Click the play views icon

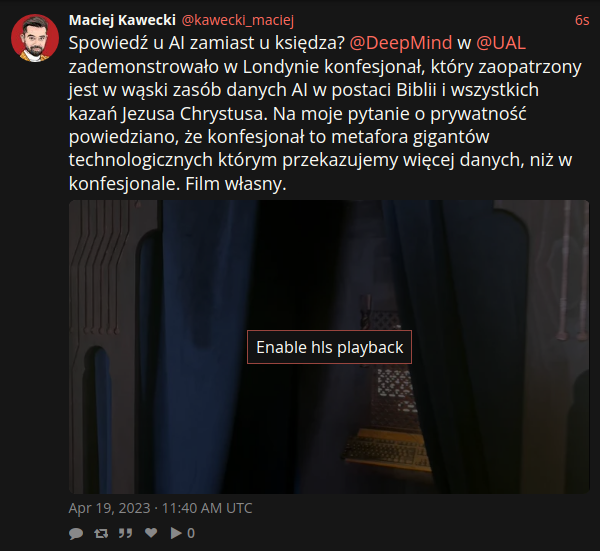[x=176, y=533]
